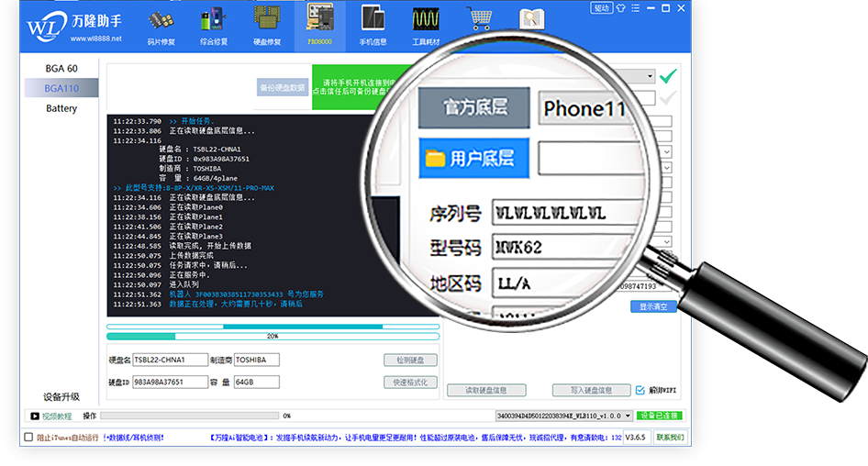
Task: Toggle the 解绑WIFI checkbox
Action: point(640,390)
